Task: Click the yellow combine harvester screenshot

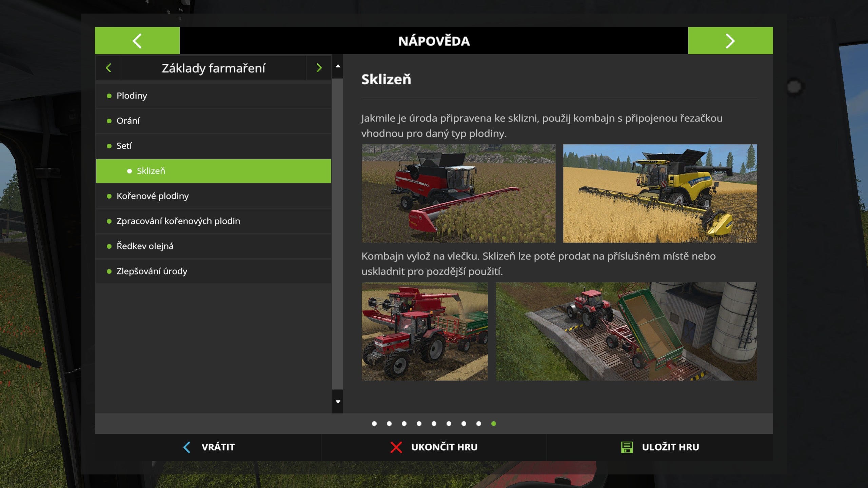Action: click(x=660, y=194)
